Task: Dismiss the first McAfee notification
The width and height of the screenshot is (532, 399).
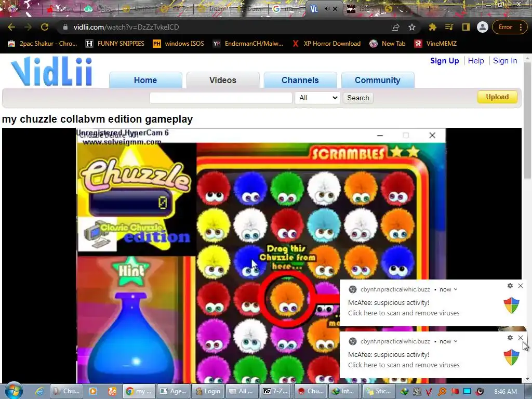Action: coord(521,286)
